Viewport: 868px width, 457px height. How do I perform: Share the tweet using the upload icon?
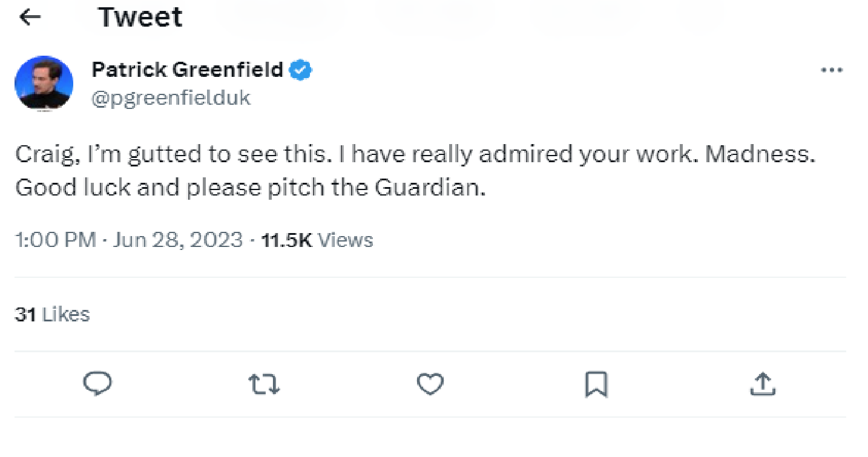[x=763, y=384]
